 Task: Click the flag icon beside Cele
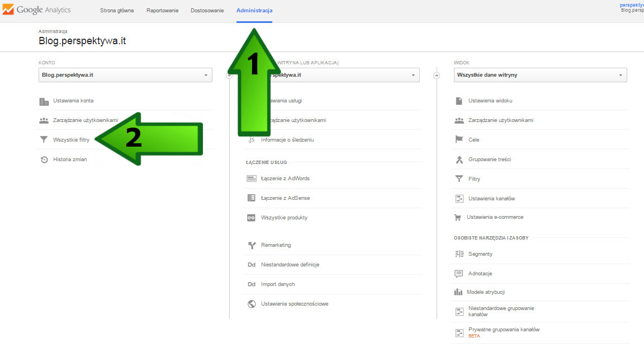[x=459, y=140]
